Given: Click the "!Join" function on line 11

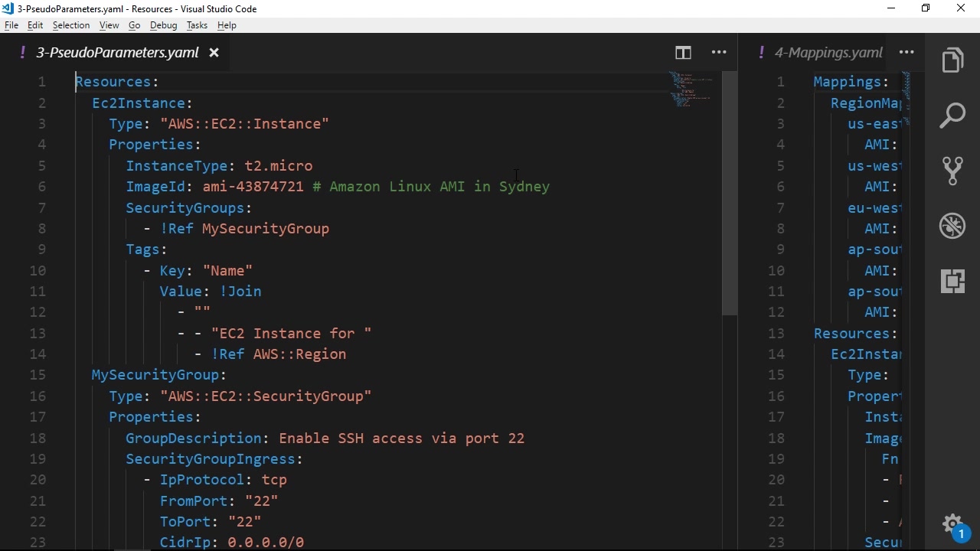Looking at the screenshot, I should coord(240,292).
